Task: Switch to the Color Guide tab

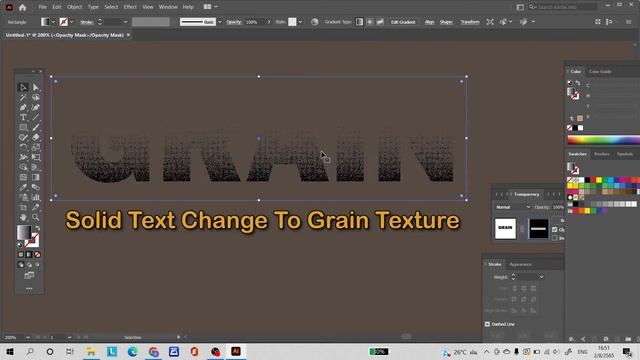Action: [x=600, y=71]
